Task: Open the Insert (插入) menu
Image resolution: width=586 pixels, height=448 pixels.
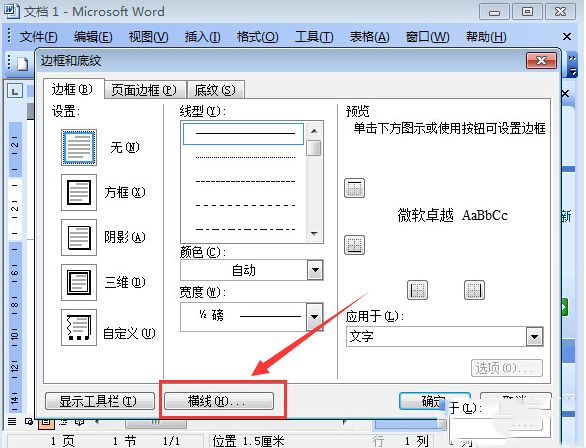Action: pyautogui.click(x=202, y=37)
